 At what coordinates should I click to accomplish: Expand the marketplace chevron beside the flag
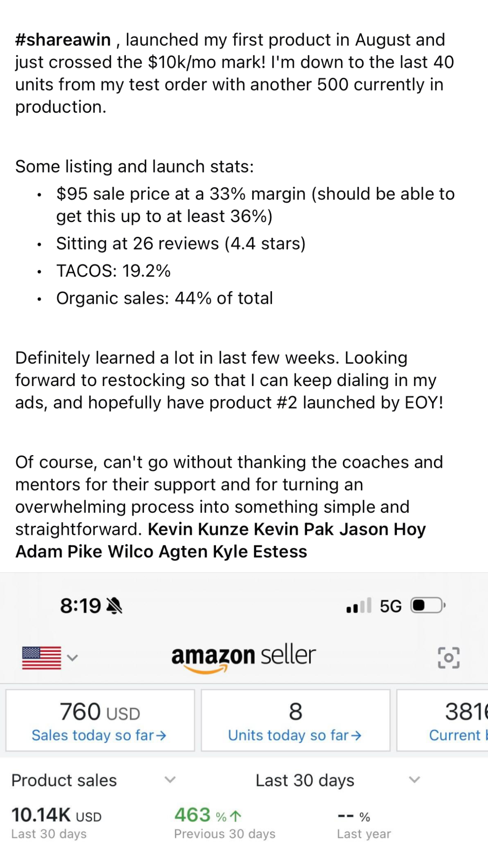point(73,658)
